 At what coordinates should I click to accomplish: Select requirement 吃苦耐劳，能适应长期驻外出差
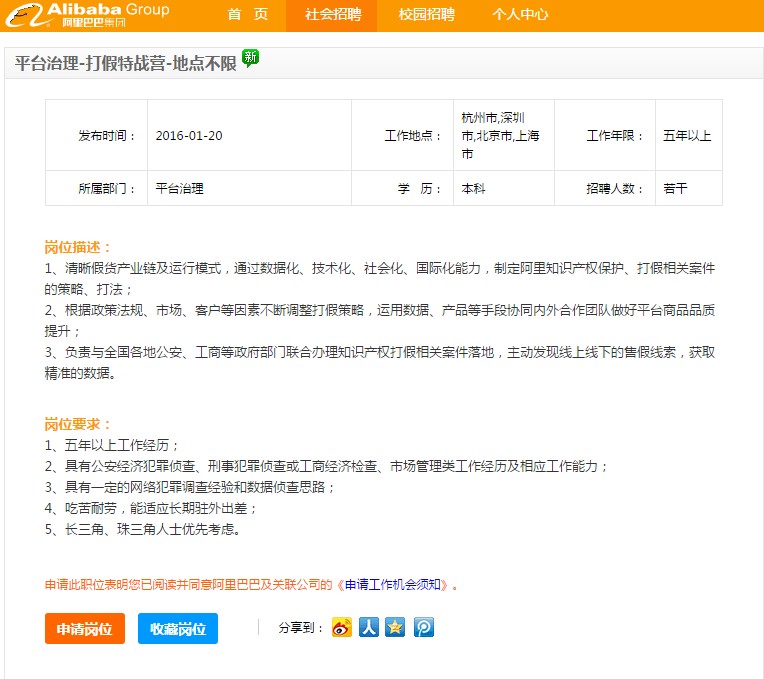click(151, 509)
